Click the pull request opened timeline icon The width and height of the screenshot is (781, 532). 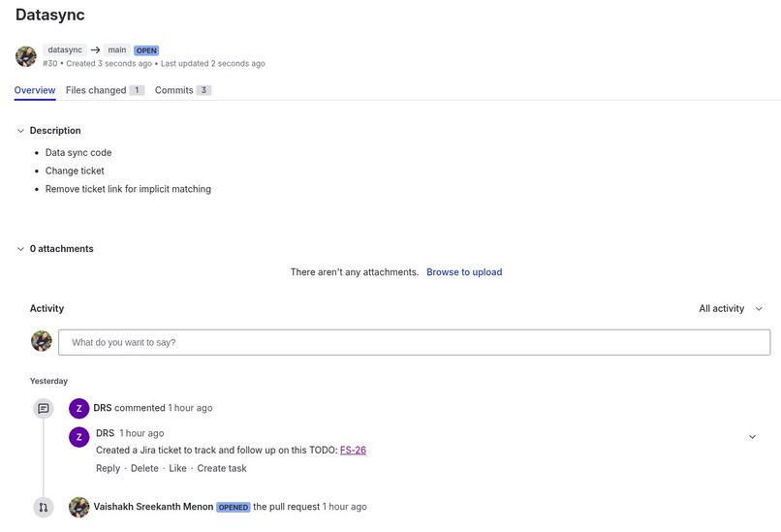pos(44,508)
